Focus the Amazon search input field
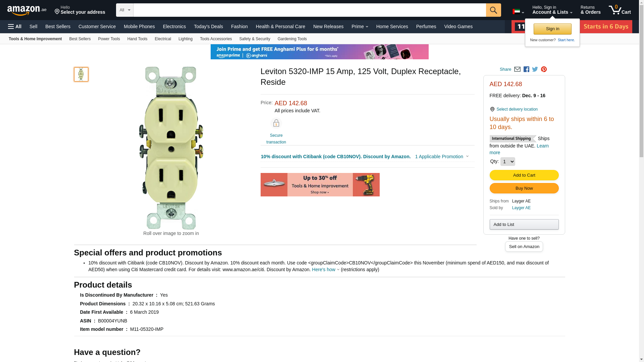Viewport: 644px width, 362px height. [309, 10]
